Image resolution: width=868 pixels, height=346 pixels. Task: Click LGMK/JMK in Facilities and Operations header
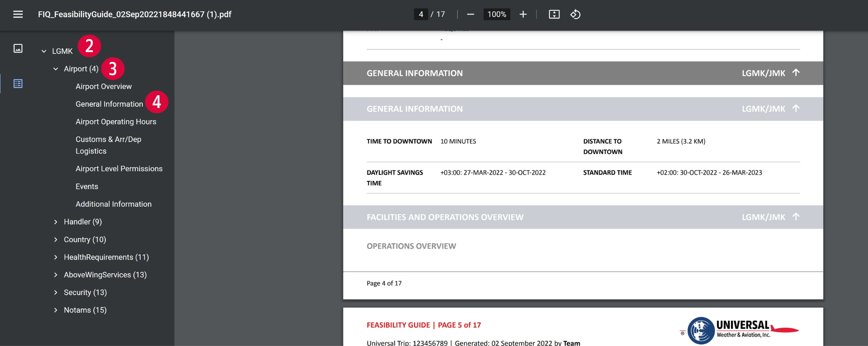pos(763,217)
